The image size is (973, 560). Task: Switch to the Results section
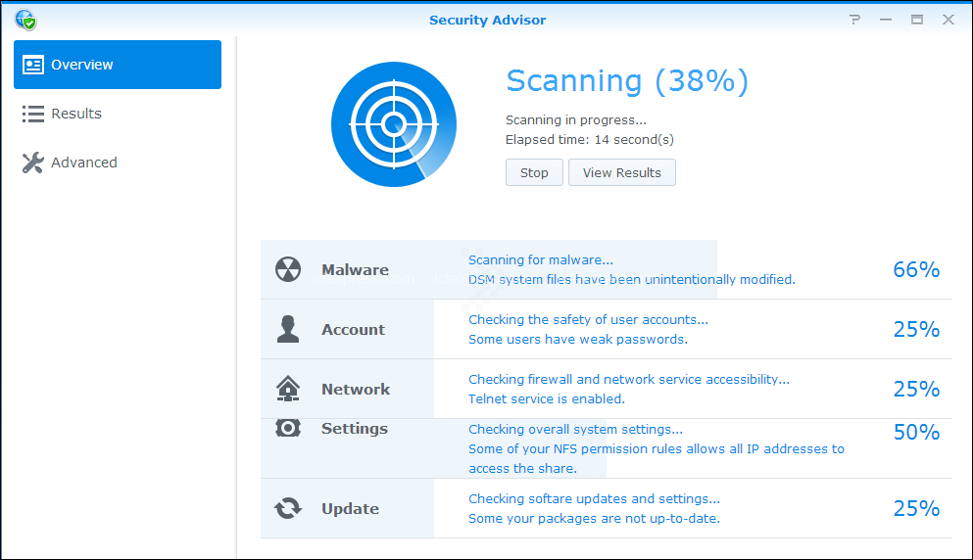pos(76,114)
